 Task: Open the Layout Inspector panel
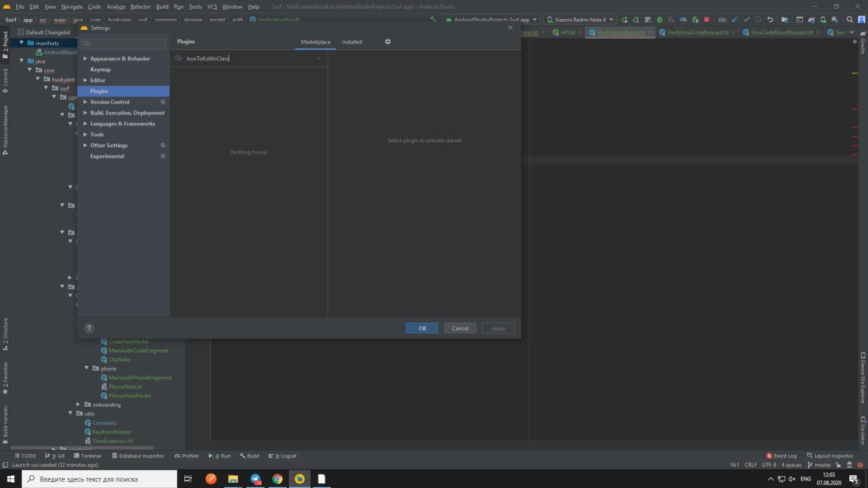click(830, 456)
